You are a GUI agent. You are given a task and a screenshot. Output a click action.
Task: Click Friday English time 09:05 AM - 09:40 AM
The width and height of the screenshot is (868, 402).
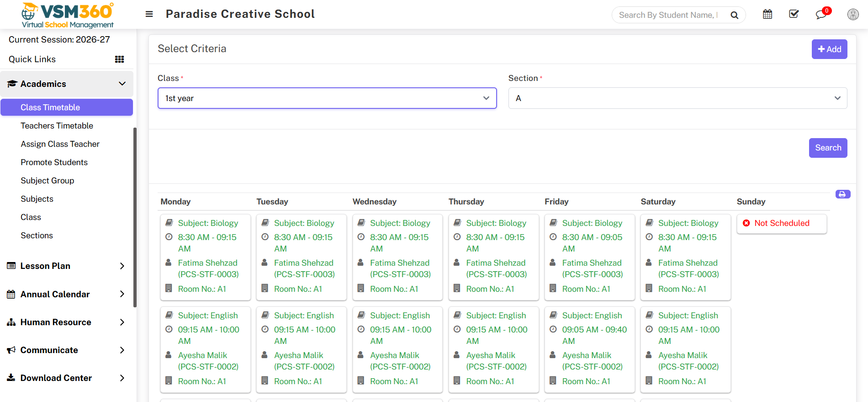[x=594, y=335]
